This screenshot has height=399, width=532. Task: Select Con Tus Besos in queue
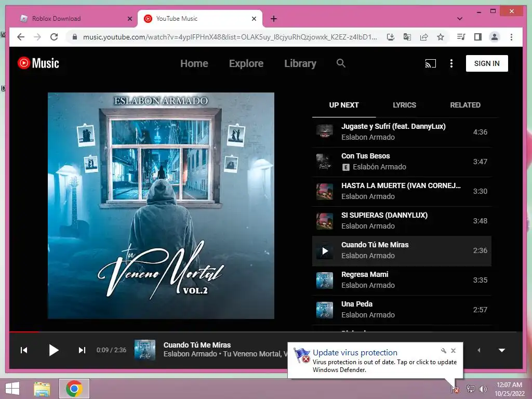point(402,162)
